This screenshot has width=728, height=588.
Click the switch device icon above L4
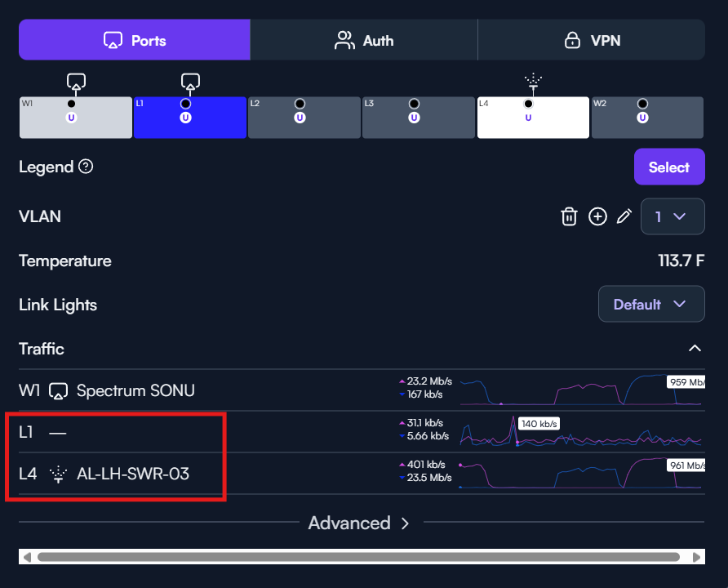pyautogui.click(x=534, y=82)
